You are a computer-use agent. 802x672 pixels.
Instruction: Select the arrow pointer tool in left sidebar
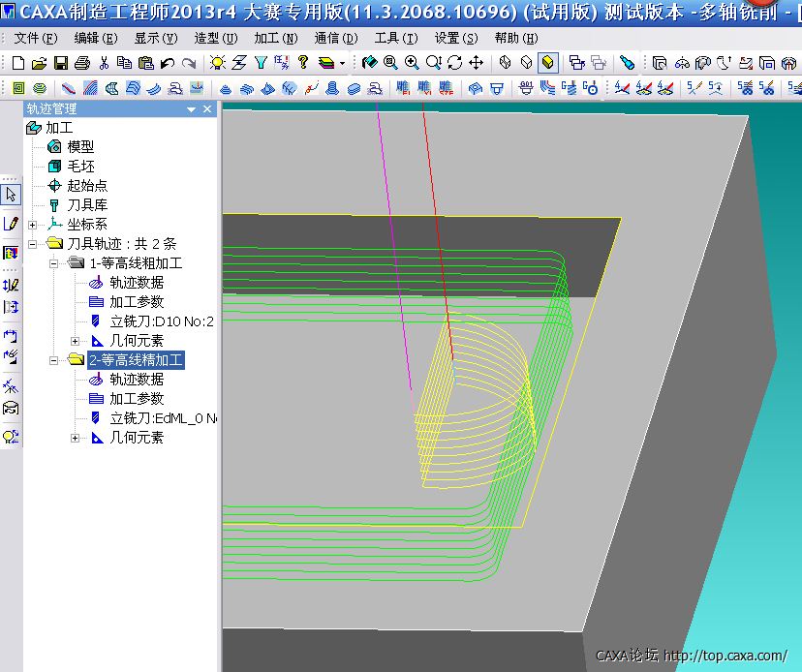point(11,195)
